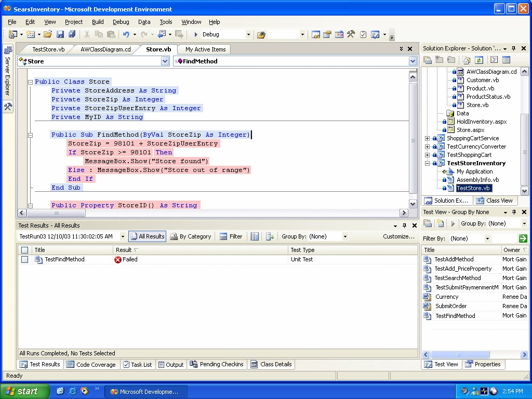Open the Debug menu
Screen dimensions: 532x399
[x=121, y=22]
